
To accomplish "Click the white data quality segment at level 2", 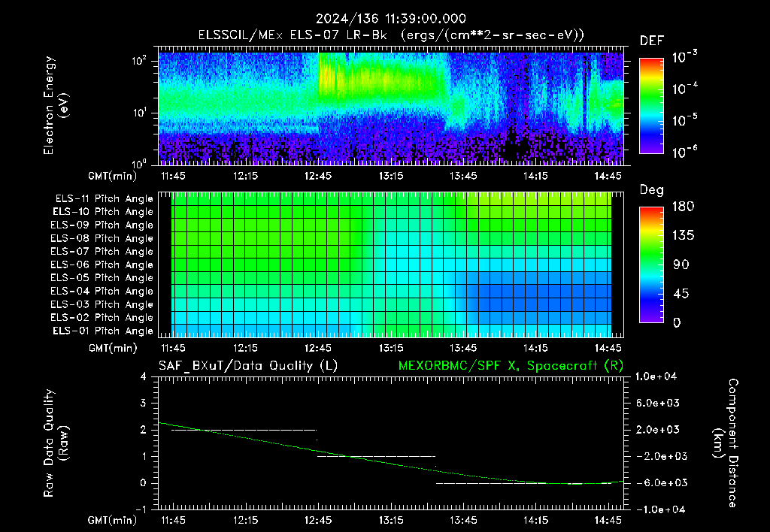I will pos(244,430).
